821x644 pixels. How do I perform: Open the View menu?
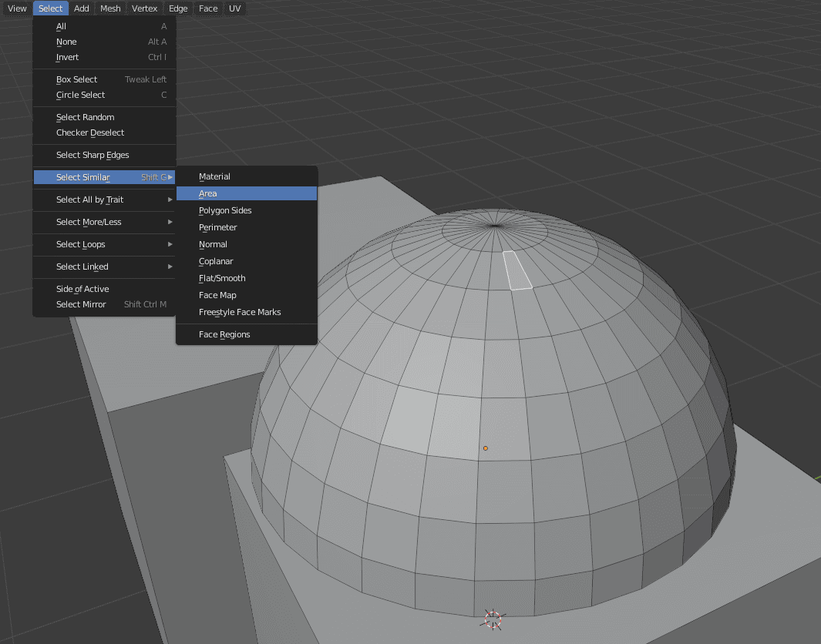(x=16, y=8)
